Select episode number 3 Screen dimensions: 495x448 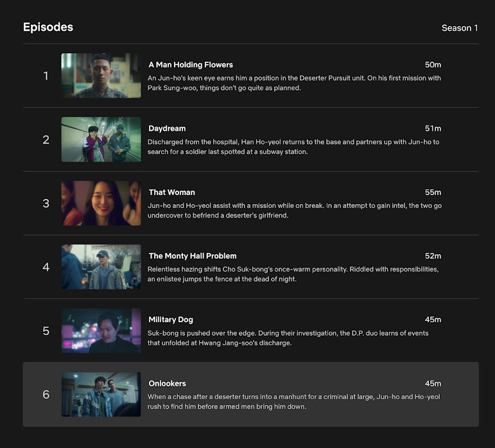tap(46, 203)
